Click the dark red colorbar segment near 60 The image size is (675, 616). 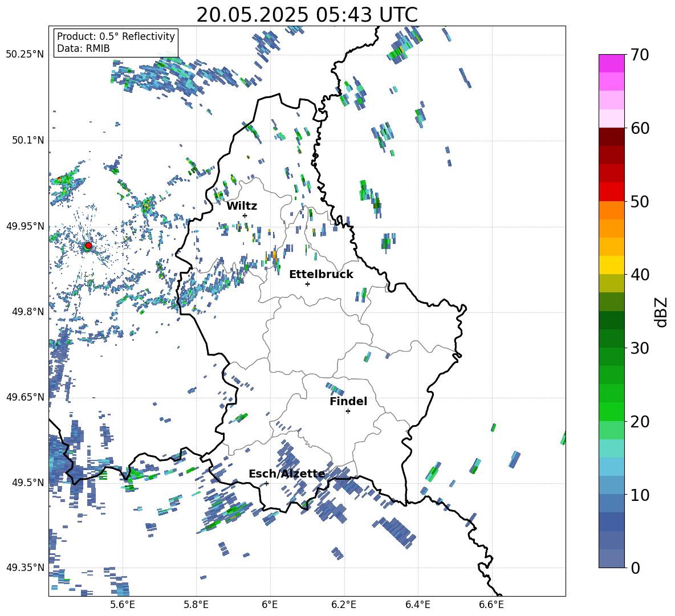tap(611, 137)
